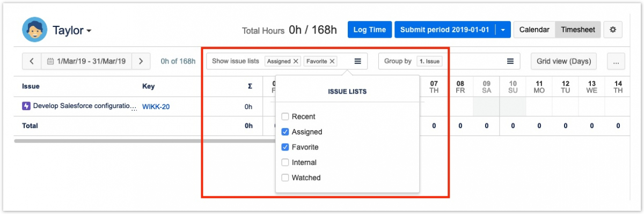Remove the Assigned tag with its X
Image resolution: width=644 pixels, height=214 pixels.
296,61
